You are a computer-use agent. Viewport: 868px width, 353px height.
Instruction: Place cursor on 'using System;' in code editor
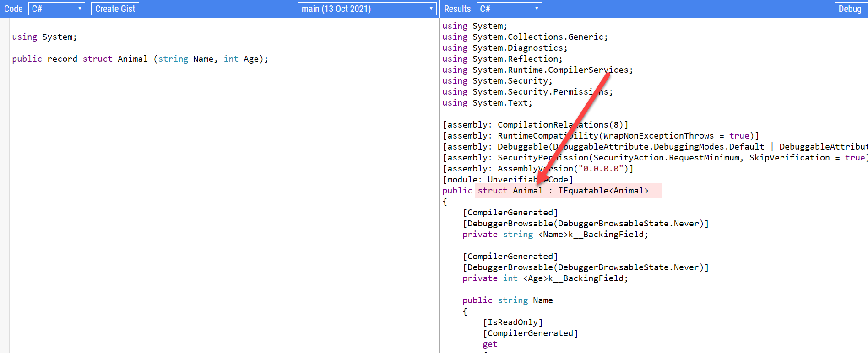click(44, 37)
